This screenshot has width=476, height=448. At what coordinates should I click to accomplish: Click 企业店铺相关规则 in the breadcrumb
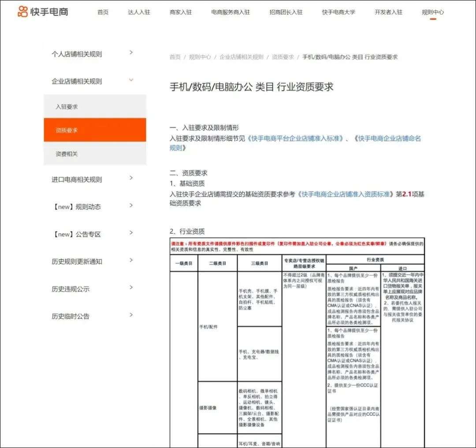click(241, 57)
